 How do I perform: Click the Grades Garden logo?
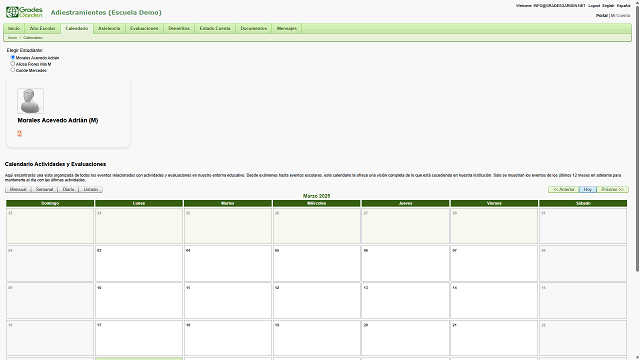24,12
